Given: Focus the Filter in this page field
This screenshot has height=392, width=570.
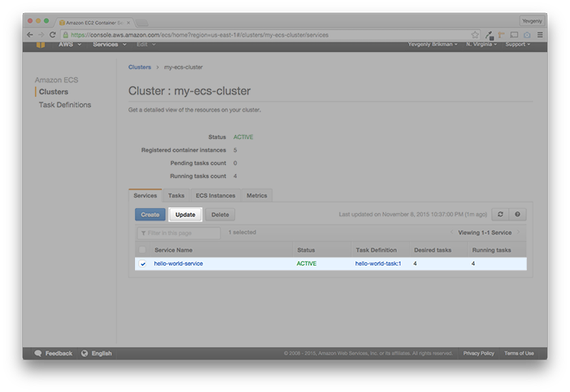Looking at the screenshot, I should (179, 233).
